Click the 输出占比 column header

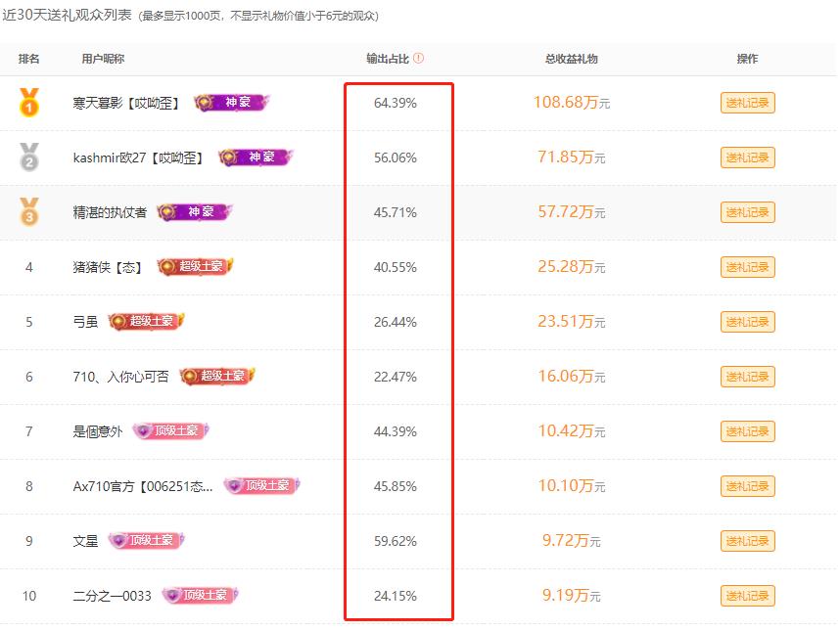[389, 59]
